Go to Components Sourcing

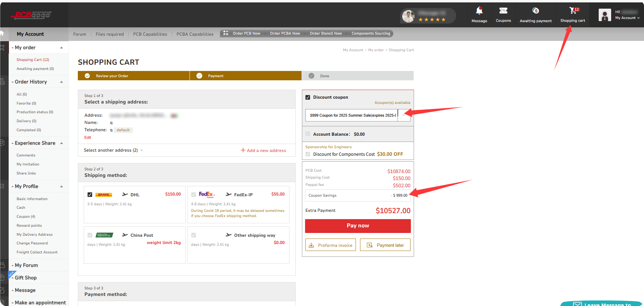(x=371, y=33)
